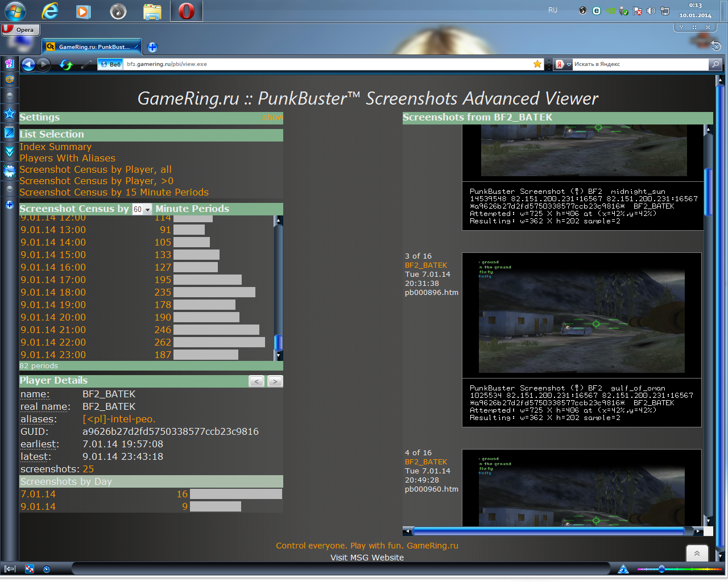Open the Yandex search engine dropdown arrow
Screen dimensions: 728x582
(568, 64)
